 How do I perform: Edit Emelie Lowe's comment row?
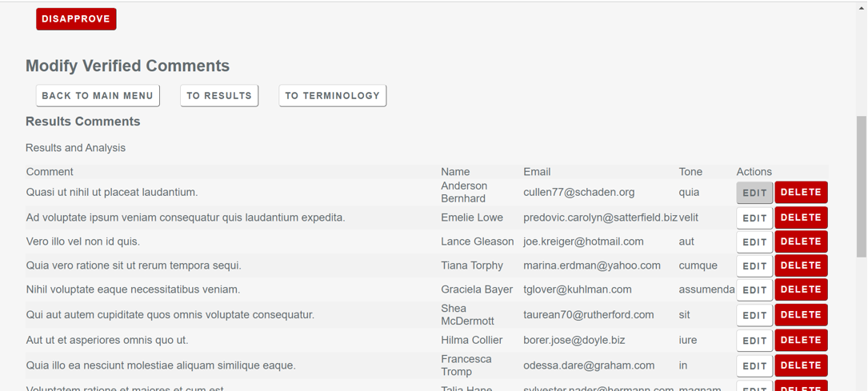(x=754, y=218)
